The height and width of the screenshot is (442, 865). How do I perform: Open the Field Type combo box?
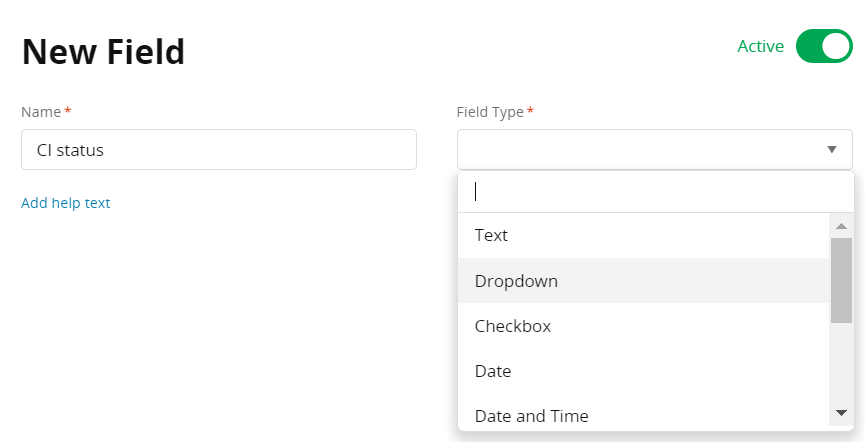pos(640,150)
